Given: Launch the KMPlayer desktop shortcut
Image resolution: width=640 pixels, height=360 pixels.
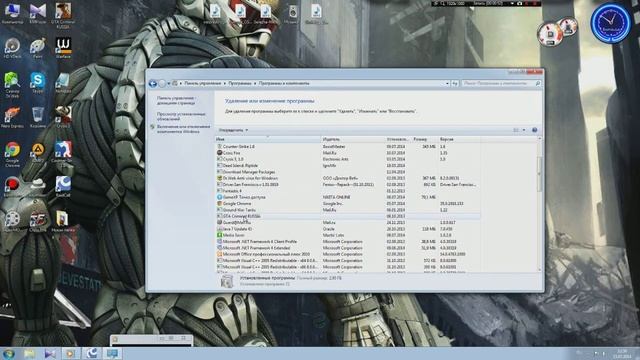Looking at the screenshot, I should click(x=38, y=12).
